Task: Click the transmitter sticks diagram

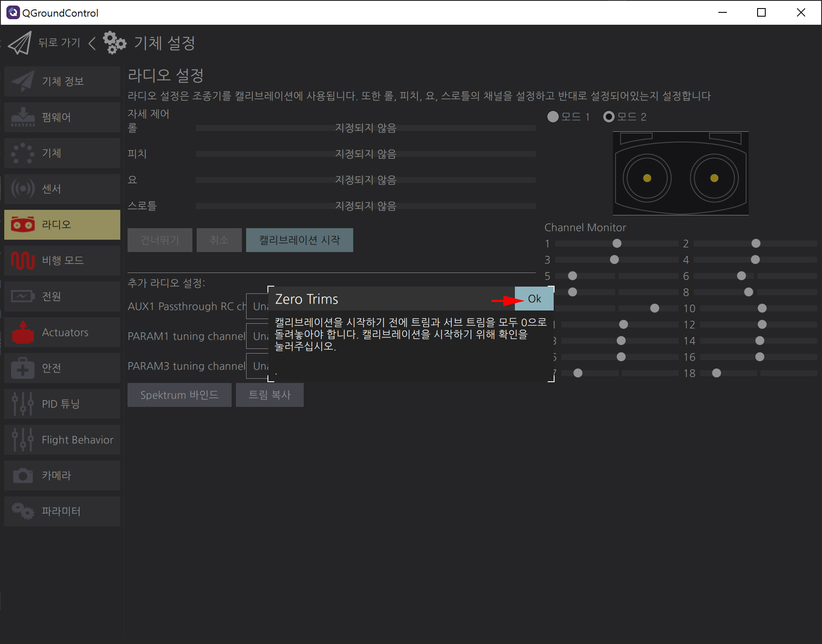Action: (x=680, y=173)
